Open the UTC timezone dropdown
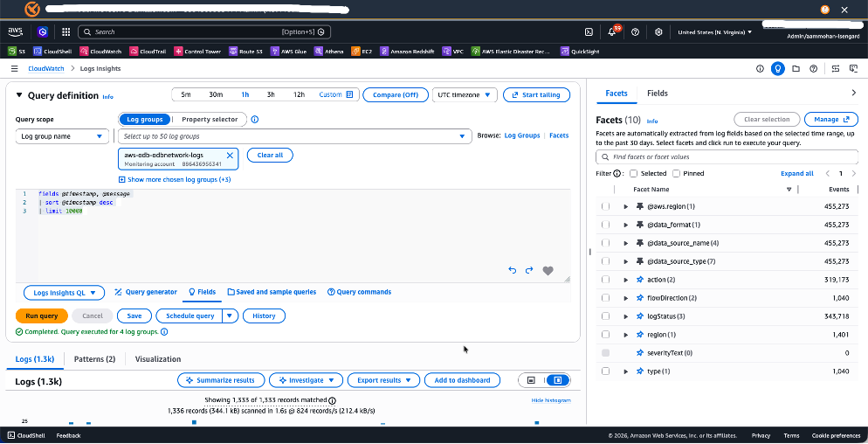The width and height of the screenshot is (868, 444). 465,94
